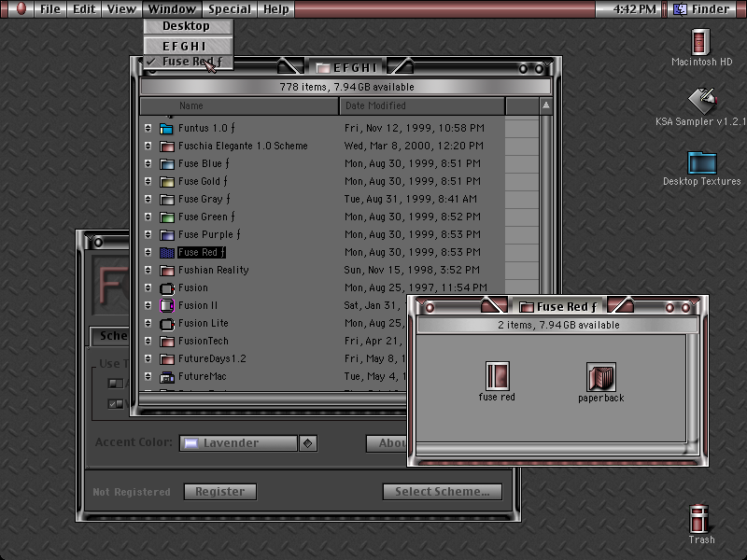Screen dimensions: 747x560
Task: Open the Help menu
Action: pyautogui.click(x=276, y=9)
